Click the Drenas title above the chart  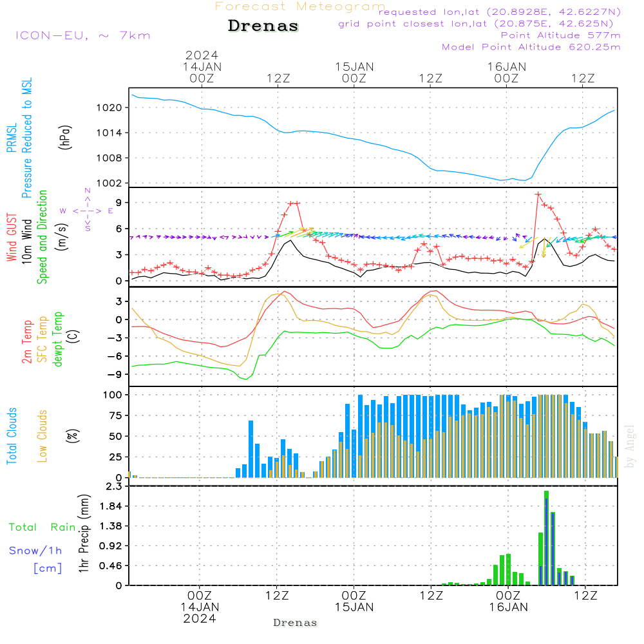263,26
